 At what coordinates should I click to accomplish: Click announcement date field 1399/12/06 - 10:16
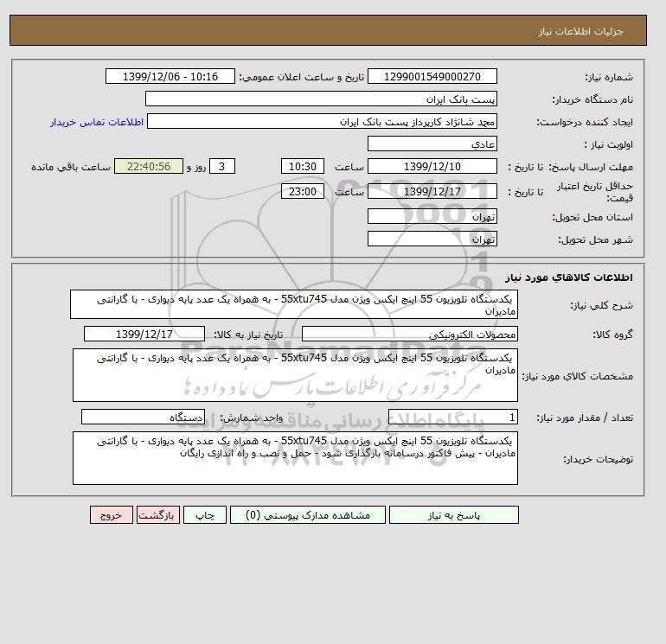[x=170, y=76]
